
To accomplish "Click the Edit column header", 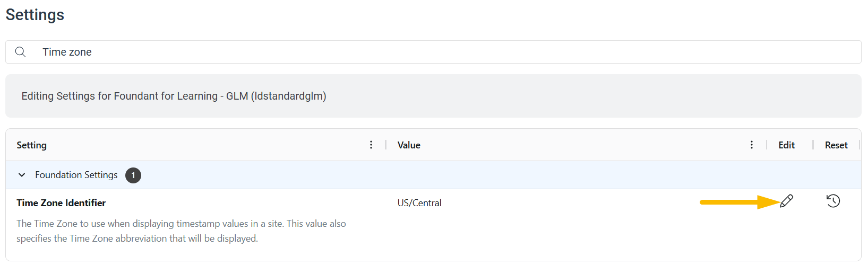I will click(x=786, y=145).
